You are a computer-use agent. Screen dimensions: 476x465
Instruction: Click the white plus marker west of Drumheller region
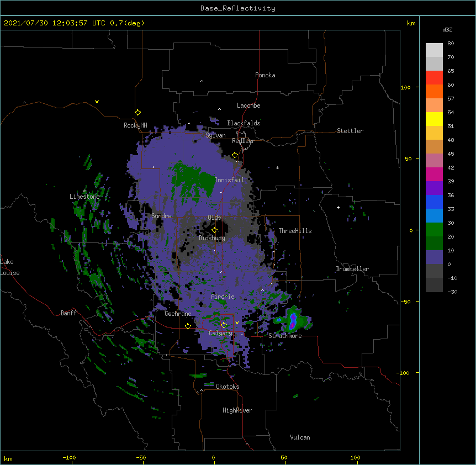click(338, 207)
